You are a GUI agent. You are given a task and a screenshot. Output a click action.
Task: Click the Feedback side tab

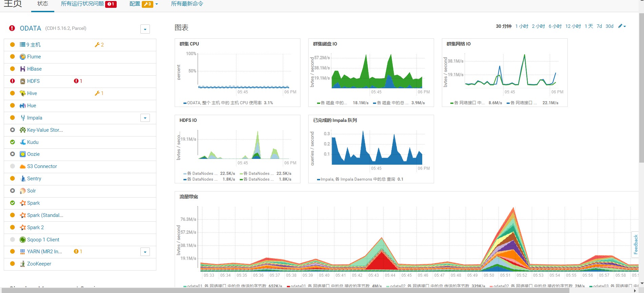click(x=636, y=244)
